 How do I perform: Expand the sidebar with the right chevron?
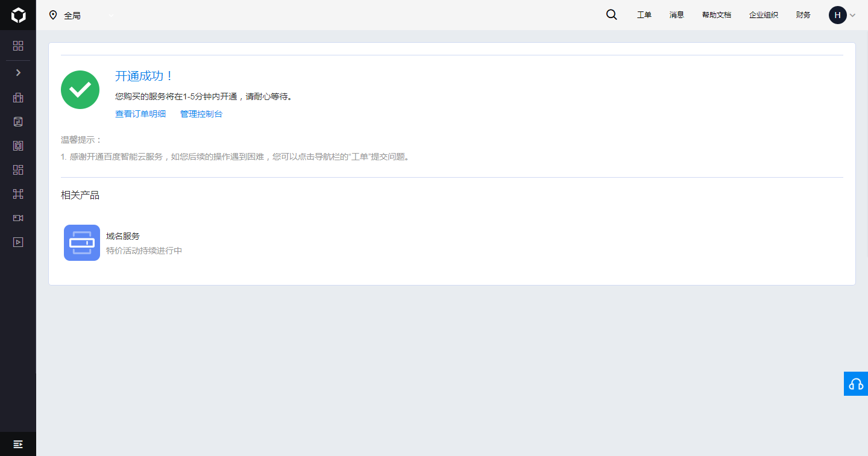coord(18,72)
